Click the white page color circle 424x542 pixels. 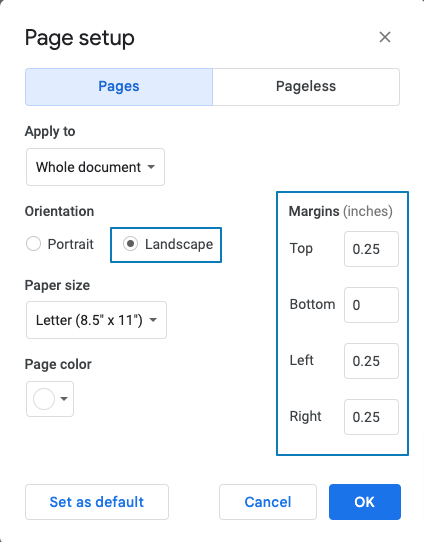pyautogui.click(x=44, y=399)
